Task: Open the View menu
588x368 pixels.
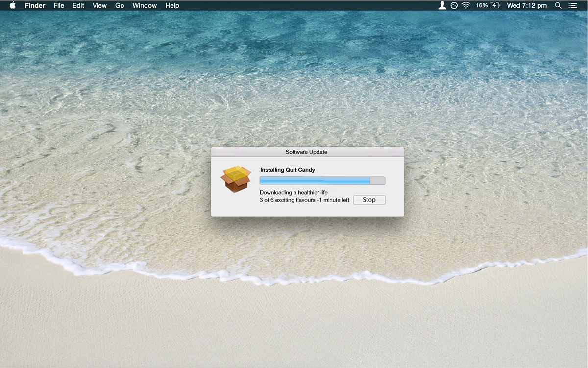Action: click(99, 6)
